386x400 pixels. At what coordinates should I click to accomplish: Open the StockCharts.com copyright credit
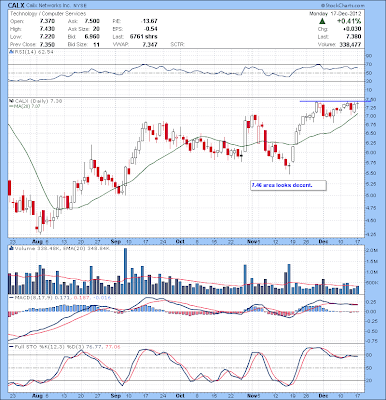[x=343, y=6]
